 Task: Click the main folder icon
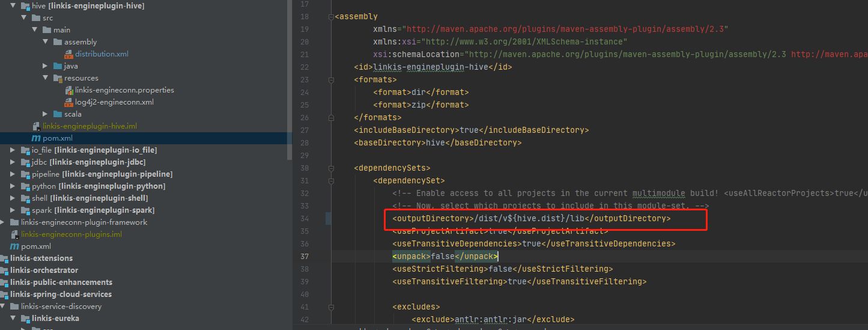[46, 29]
